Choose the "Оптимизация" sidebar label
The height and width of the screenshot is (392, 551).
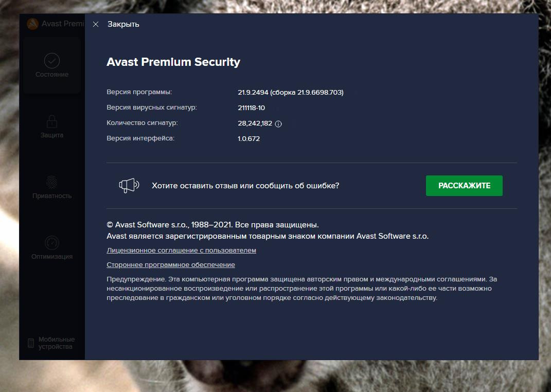click(52, 257)
